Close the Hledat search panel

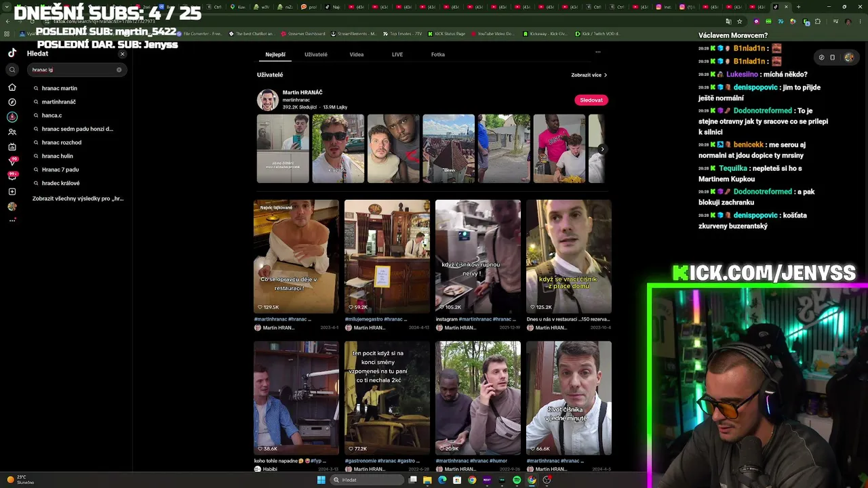(x=122, y=54)
